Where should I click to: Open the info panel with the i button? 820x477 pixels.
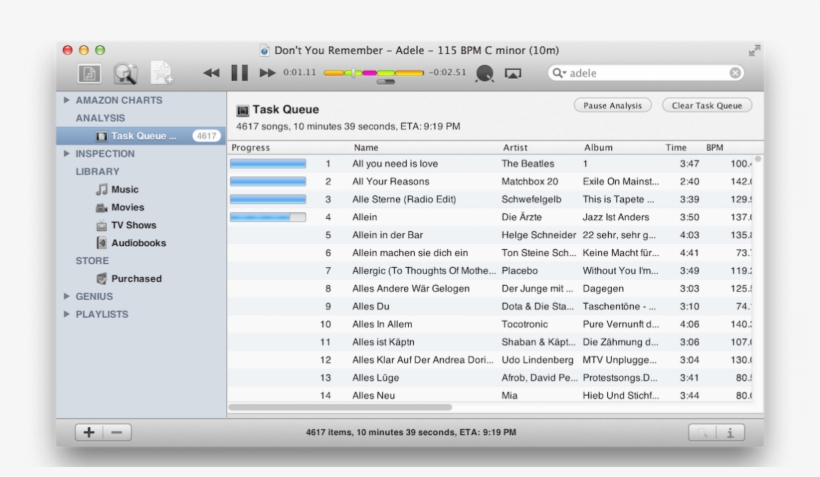point(731,433)
